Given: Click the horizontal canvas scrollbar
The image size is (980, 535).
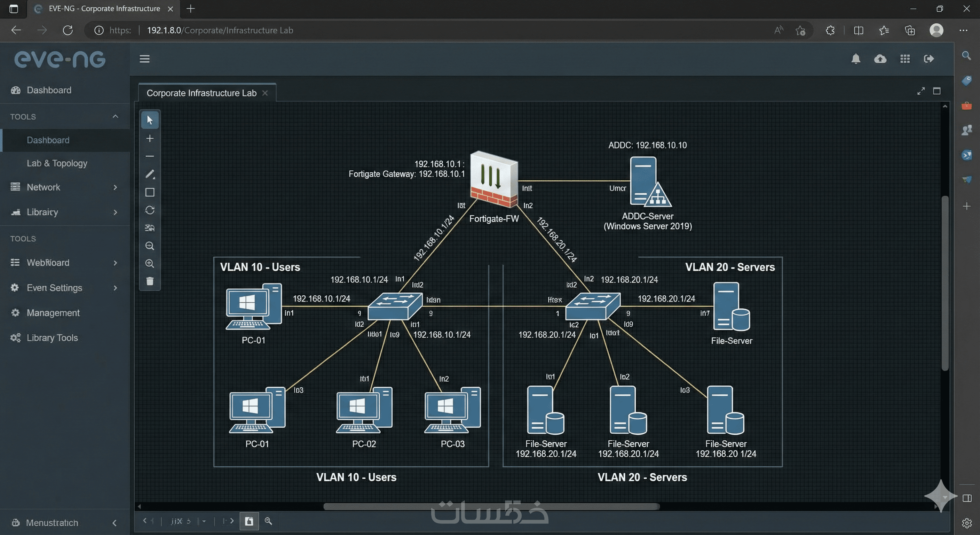Looking at the screenshot, I should (x=491, y=506).
